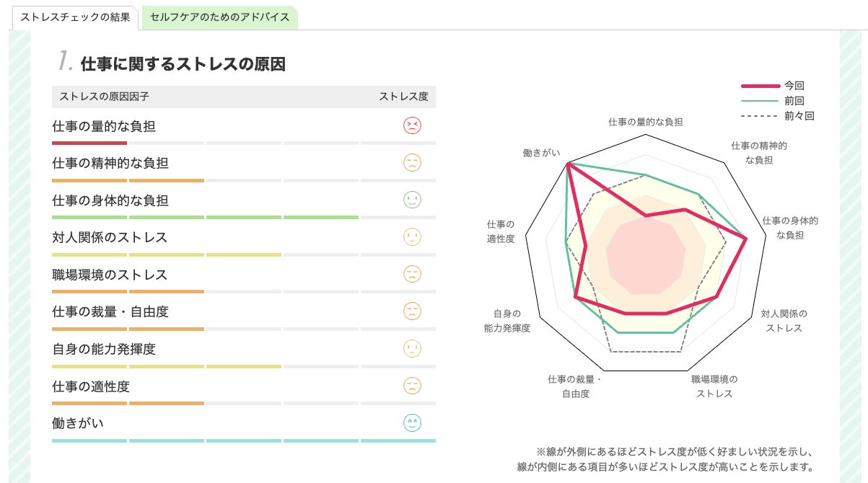868x483 pixels.
Task: Click the 働きがい label on radar chart
Action: pyautogui.click(x=541, y=154)
